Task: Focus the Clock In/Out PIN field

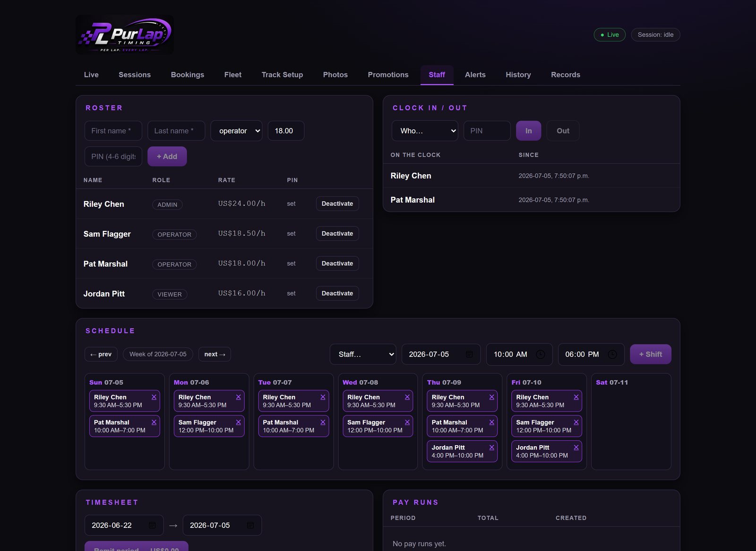Action: tap(487, 131)
